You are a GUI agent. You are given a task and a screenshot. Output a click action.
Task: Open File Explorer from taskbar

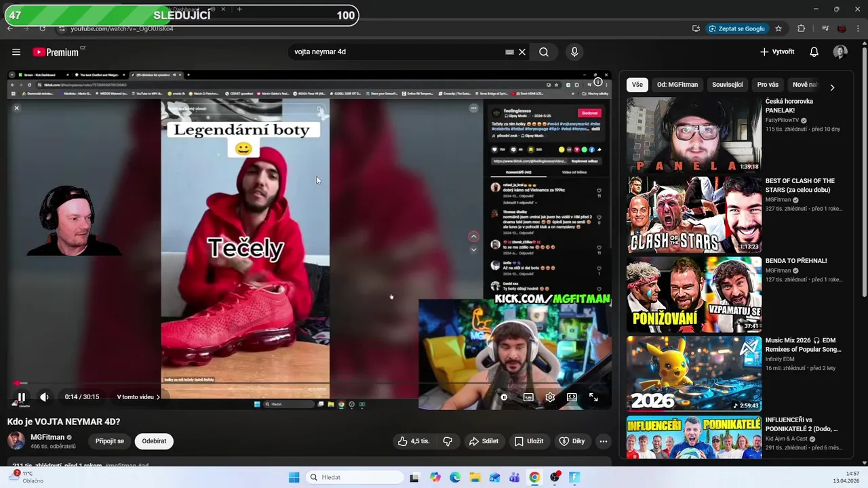click(x=475, y=477)
